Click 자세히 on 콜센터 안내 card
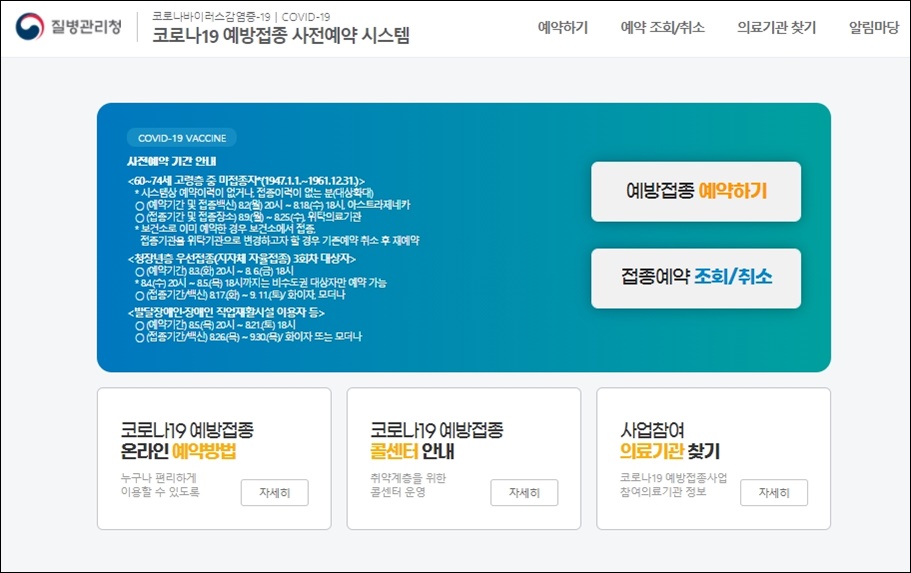 click(524, 492)
